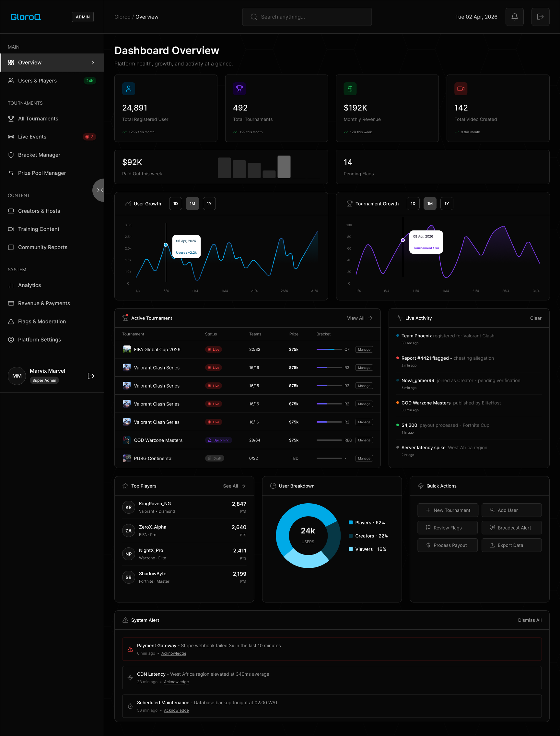Acknowledge the Payment Gateway alert
This screenshot has height=736, width=560.
coord(174,653)
